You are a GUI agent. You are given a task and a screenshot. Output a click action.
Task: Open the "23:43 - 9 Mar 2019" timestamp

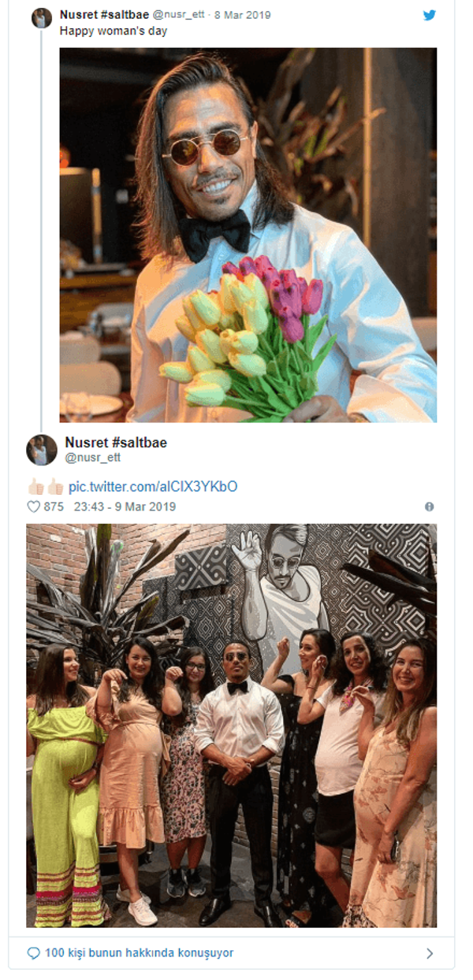125,507
